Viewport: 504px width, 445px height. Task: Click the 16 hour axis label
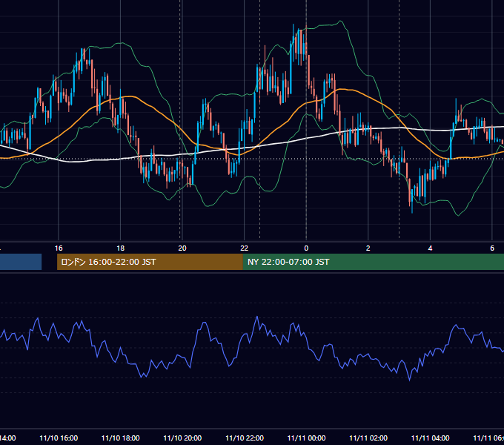click(59, 248)
